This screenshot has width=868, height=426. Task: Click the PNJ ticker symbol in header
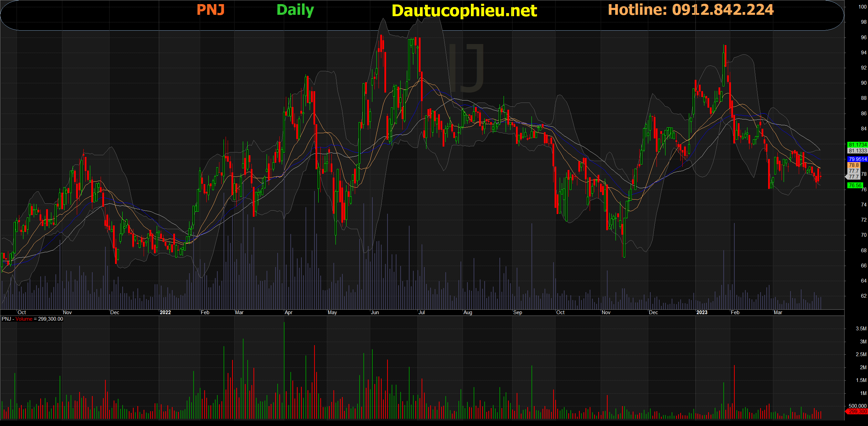210,10
